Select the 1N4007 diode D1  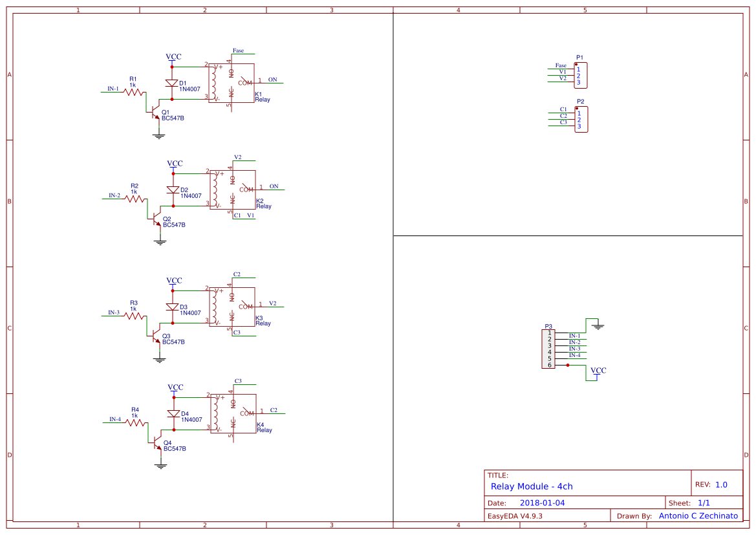(171, 83)
